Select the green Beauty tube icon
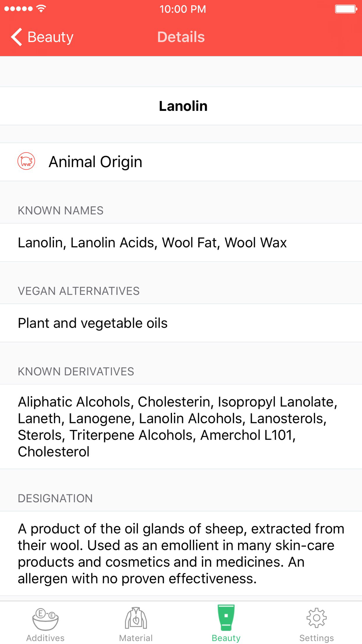 pyautogui.click(x=226, y=617)
